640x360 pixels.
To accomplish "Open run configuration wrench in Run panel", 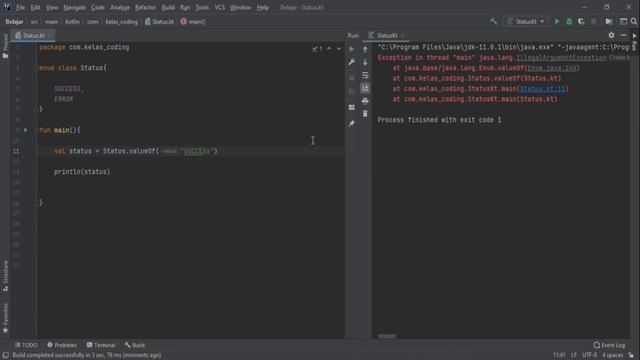I will 351,62.
